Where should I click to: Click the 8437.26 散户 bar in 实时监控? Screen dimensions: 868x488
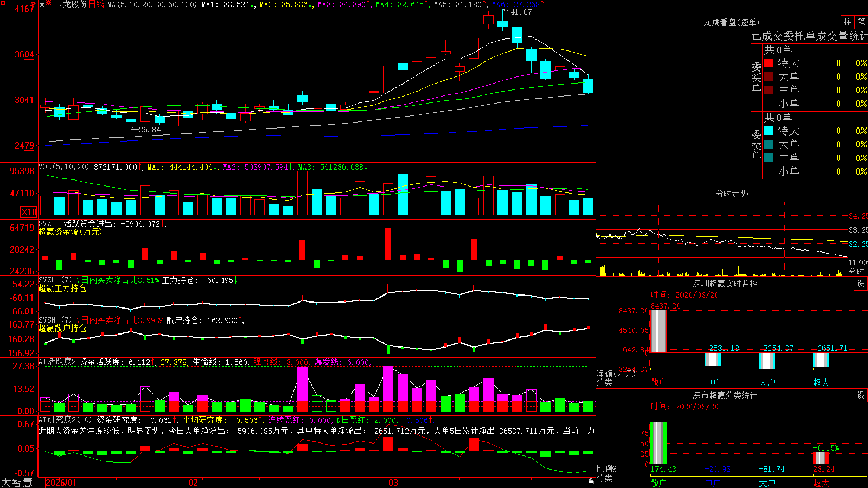(x=658, y=331)
